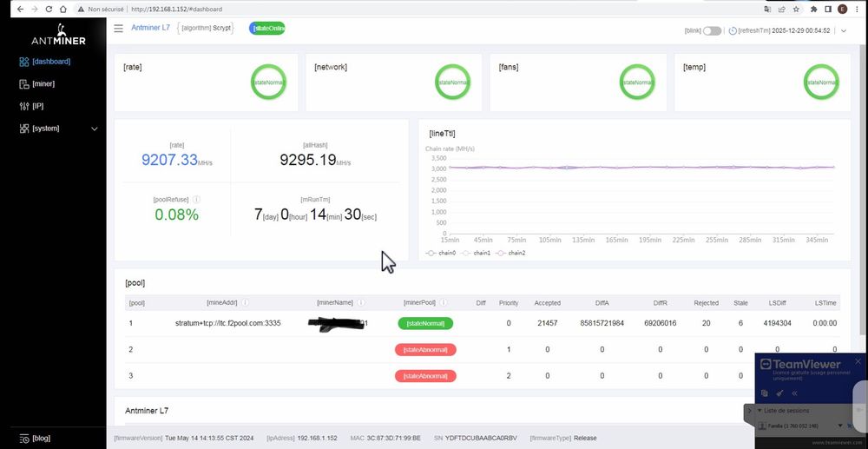Click the refresh time clock icon
The width and height of the screenshot is (868, 449).
tap(733, 31)
